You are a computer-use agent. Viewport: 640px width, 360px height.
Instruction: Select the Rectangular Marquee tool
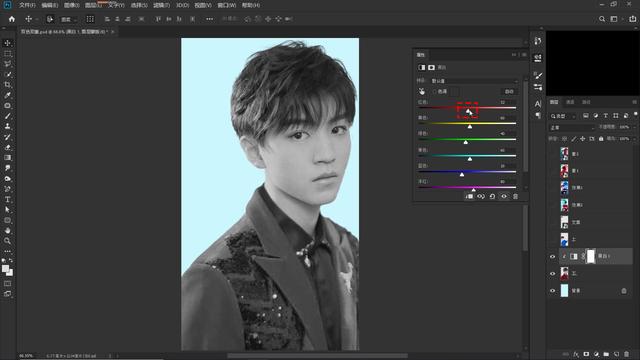(7, 54)
